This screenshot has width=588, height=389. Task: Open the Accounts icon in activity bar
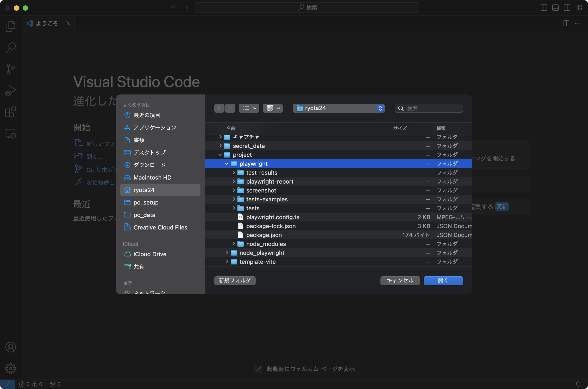point(10,347)
